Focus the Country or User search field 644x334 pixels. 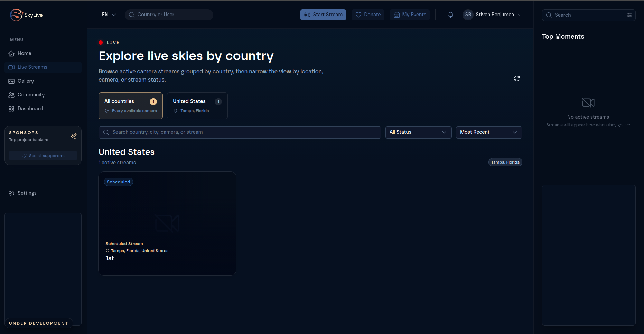pyautogui.click(x=169, y=15)
